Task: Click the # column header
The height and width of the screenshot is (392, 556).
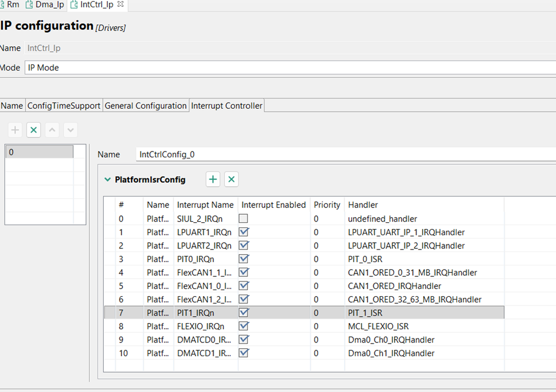Action: 129,205
